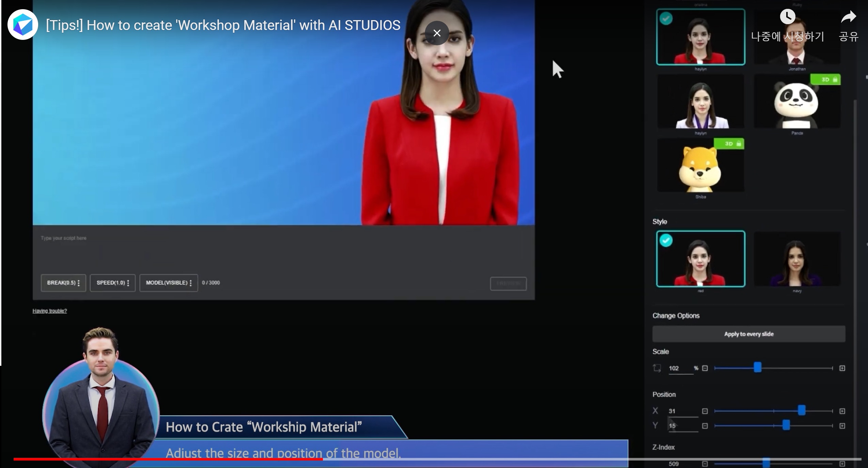Click Scale minus decrement icon
The image size is (868, 468).
705,368
